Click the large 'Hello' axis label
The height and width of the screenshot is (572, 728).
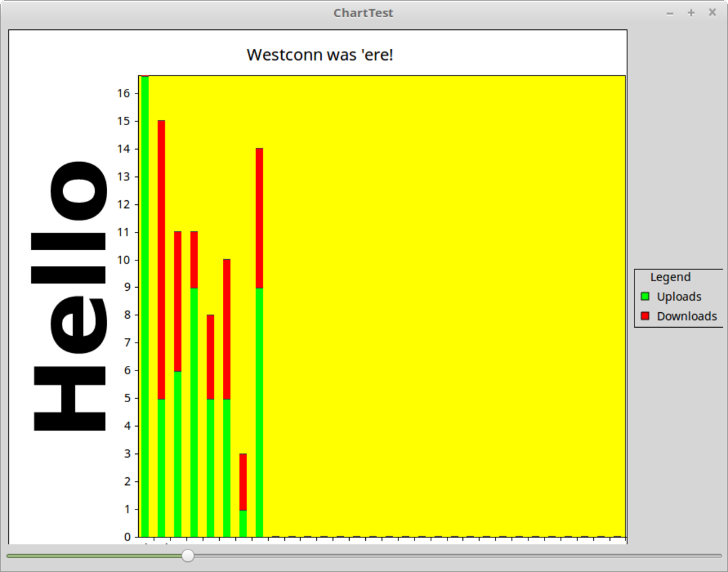70,296
